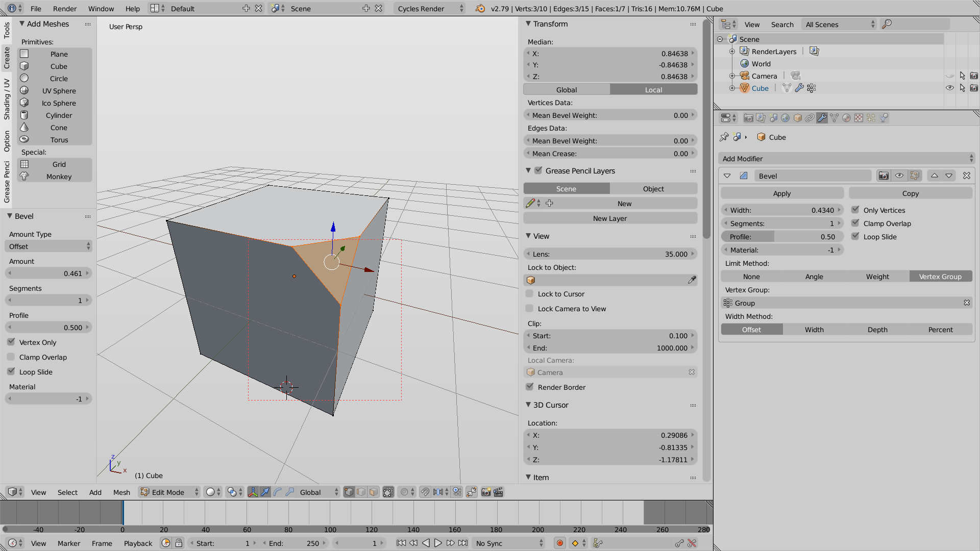Open the Render menu

pyautogui.click(x=65, y=9)
